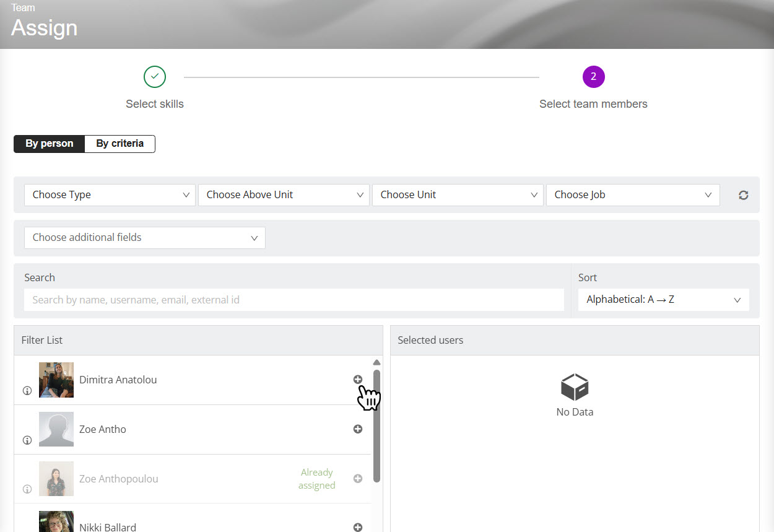Click step 2 Select team members
This screenshot has height=532, width=774.
[593, 77]
